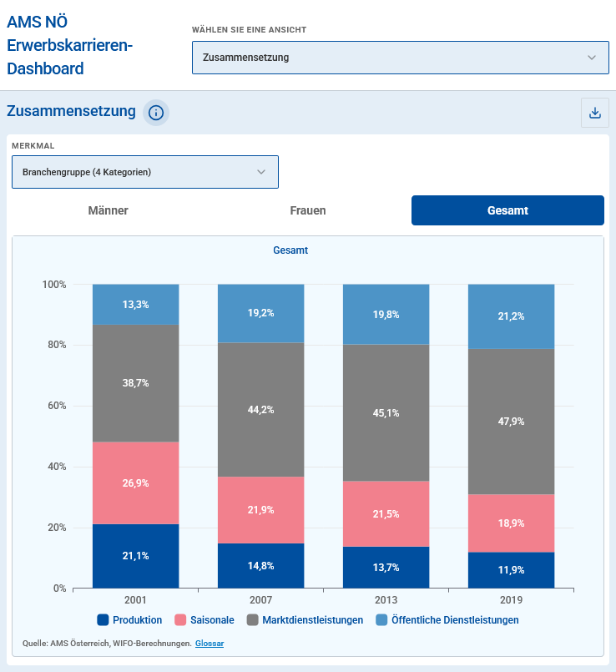Click the download icon to export the chart
This screenshot has width=616, height=672.
tap(595, 112)
